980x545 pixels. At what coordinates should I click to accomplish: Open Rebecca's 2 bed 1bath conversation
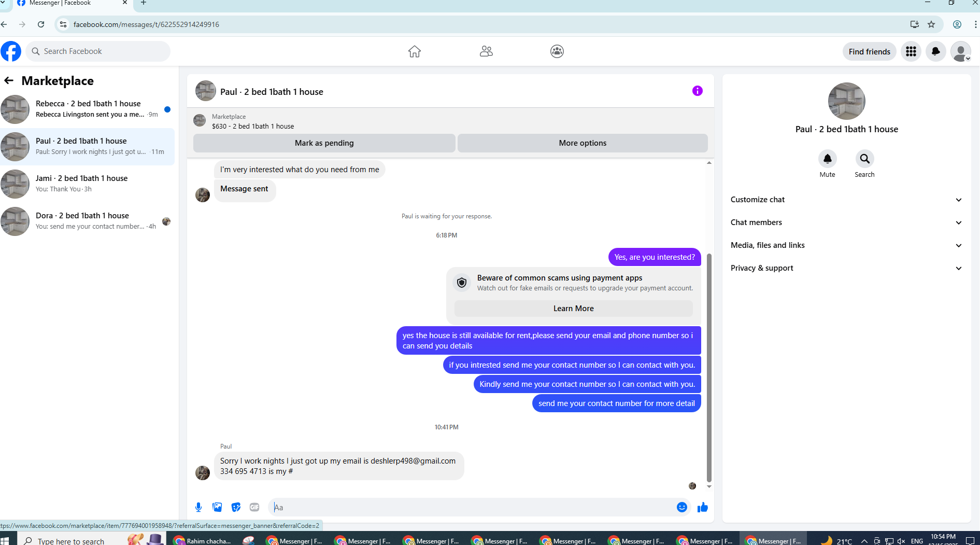tap(87, 109)
